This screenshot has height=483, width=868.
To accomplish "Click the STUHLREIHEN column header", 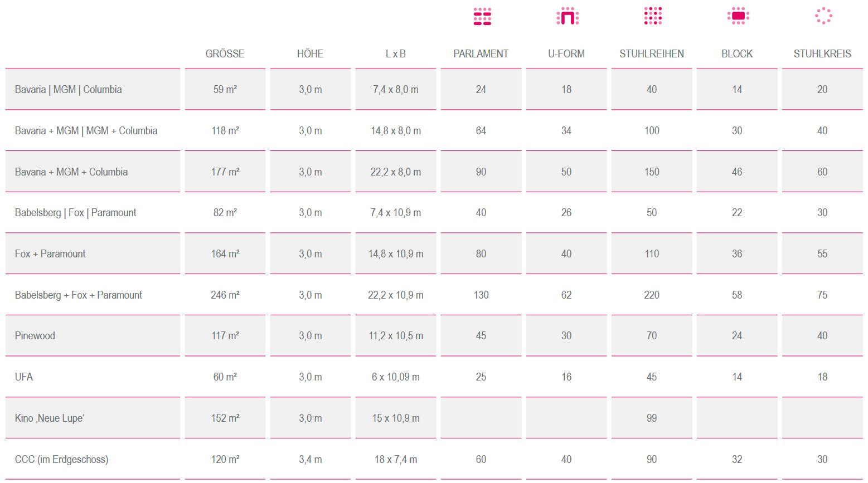I will point(652,54).
